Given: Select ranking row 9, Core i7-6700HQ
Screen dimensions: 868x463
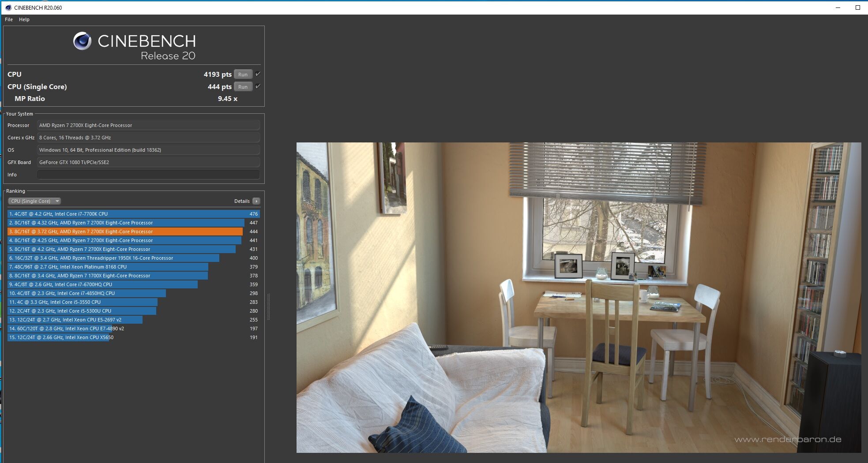Looking at the screenshot, I should [133, 284].
